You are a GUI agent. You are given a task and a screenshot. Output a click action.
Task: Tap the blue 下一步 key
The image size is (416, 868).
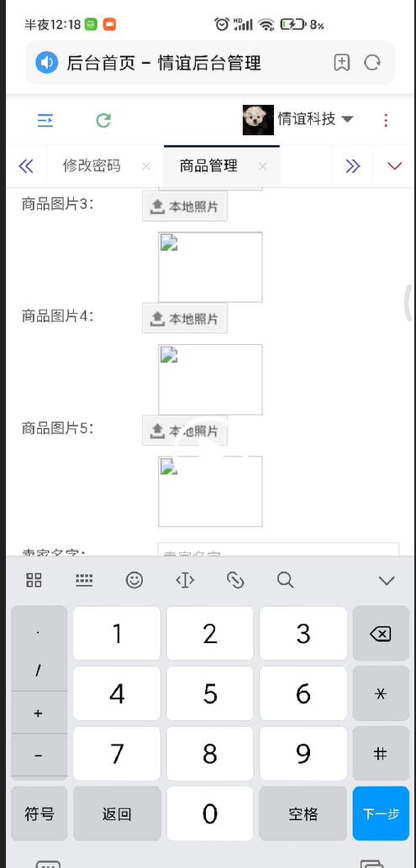381,813
